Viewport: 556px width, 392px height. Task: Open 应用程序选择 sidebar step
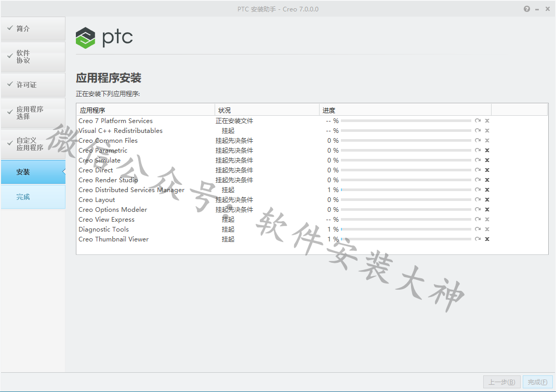point(33,113)
